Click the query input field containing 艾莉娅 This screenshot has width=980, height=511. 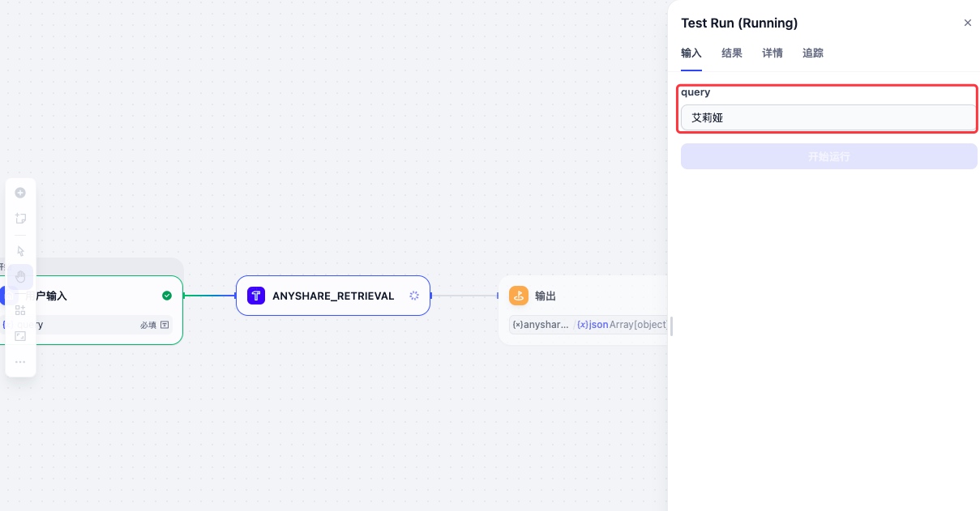(x=828, y=117)
